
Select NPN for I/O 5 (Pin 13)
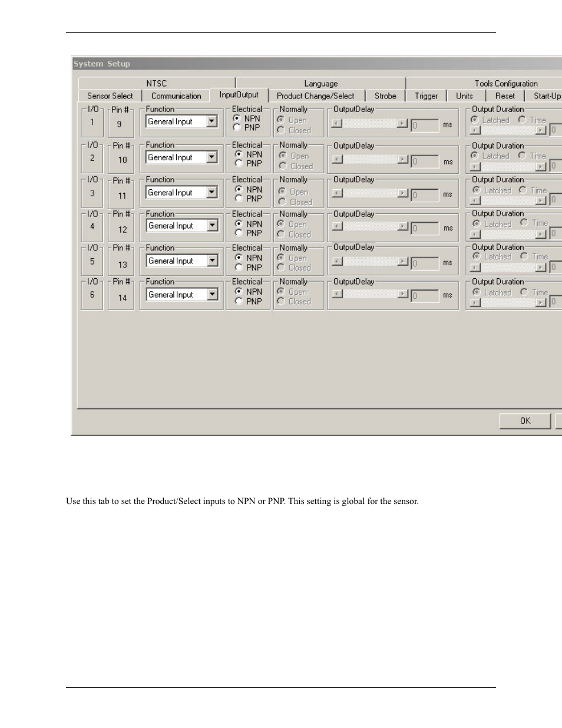coord(248,258)
